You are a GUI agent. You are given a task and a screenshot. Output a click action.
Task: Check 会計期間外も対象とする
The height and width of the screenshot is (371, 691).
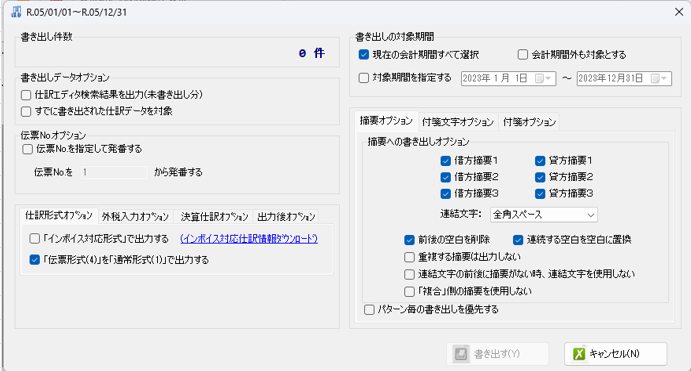(x=523, y=55)
